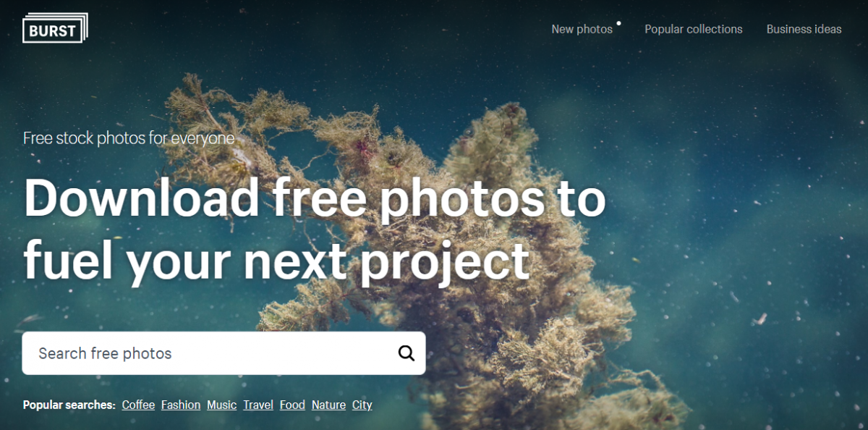Go to the Business ideas section
This screenshot has height=430, width=868.
[804, 29]
